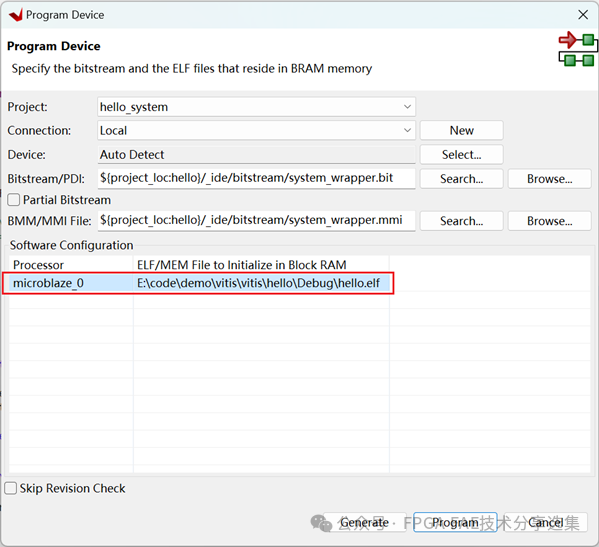Click the Program button
This screenshot has width=599, height=547.
tap(455, 522)
